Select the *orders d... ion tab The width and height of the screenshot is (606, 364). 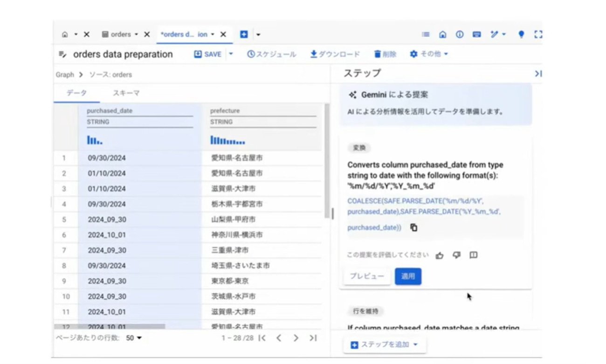[x=184, y=34]
